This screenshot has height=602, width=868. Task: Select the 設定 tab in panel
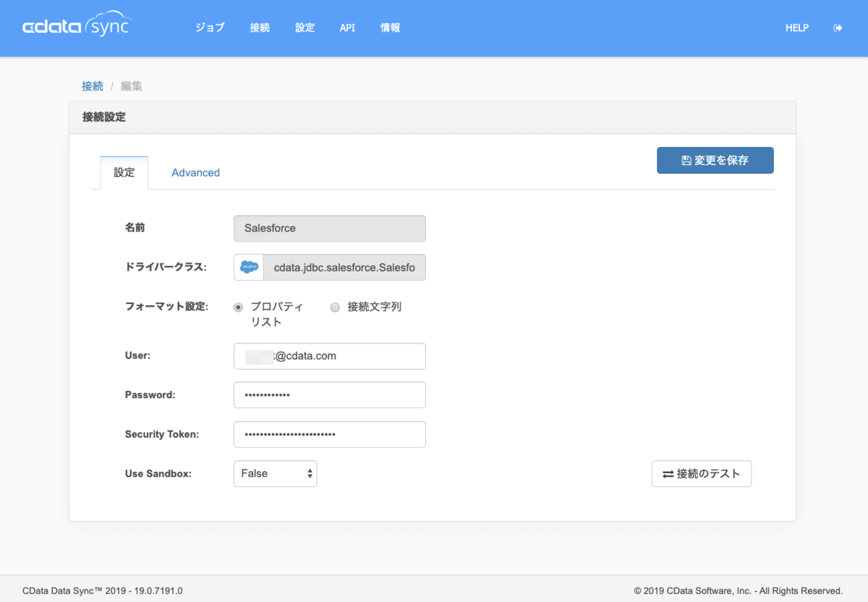coord(124,173)
